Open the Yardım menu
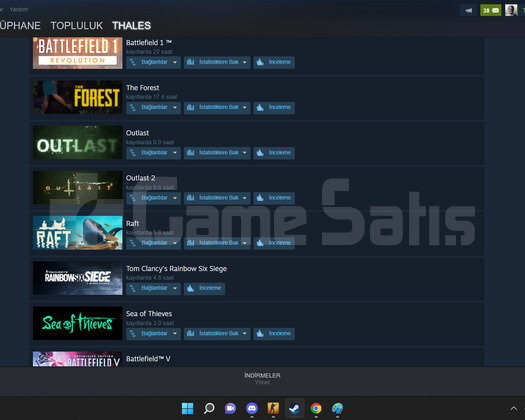525x420 pixels. (19, 9)
